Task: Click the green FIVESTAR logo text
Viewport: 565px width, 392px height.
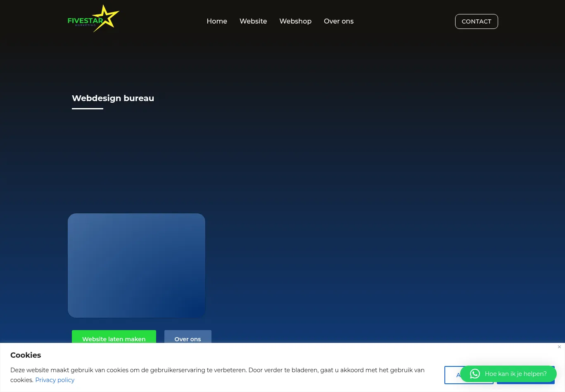Action: click(x=85, y=21)
